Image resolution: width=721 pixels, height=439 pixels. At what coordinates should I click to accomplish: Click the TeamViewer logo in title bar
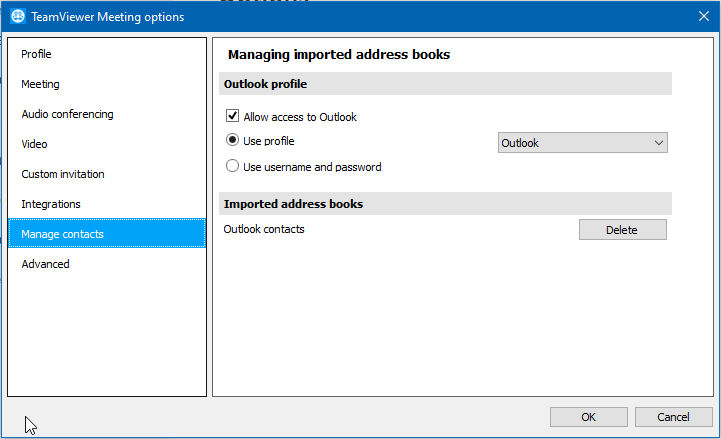tap(18, 16)
